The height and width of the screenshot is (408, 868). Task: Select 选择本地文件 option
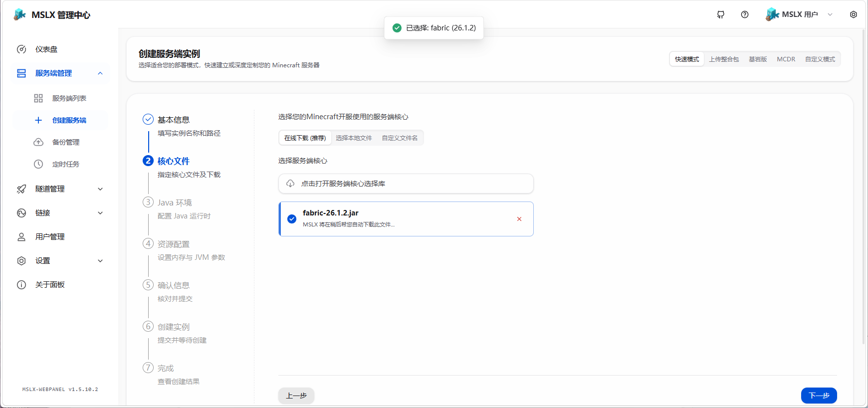[x=354, y=138]
